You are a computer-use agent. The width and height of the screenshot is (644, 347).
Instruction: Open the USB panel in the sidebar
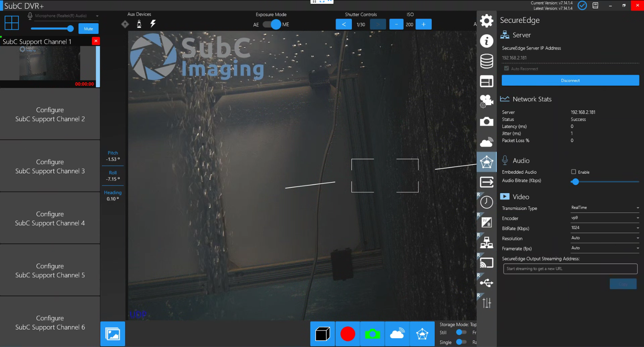pyautogui.click(x=487, y=283)
